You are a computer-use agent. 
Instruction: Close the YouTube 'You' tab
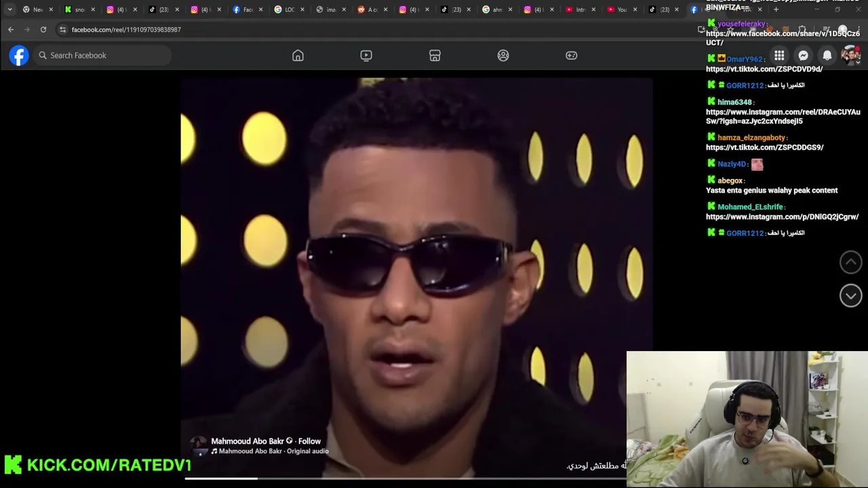coord(635,9)
